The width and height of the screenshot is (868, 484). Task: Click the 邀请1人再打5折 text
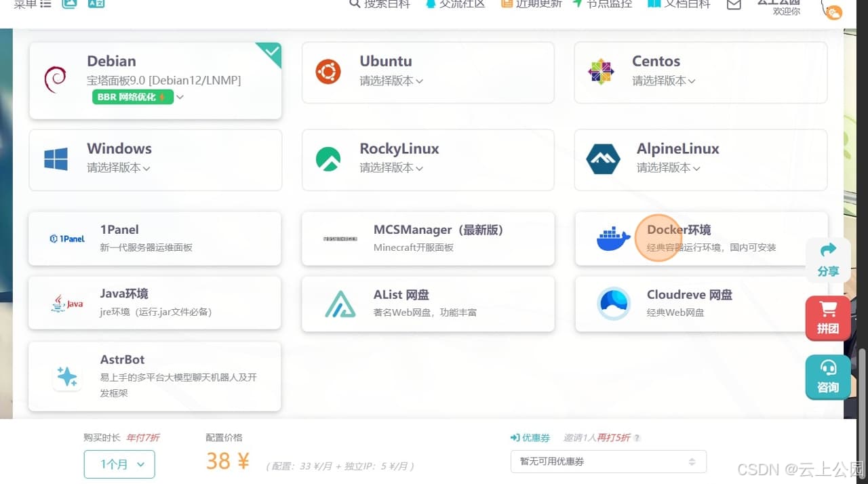[x=597, y=438]
